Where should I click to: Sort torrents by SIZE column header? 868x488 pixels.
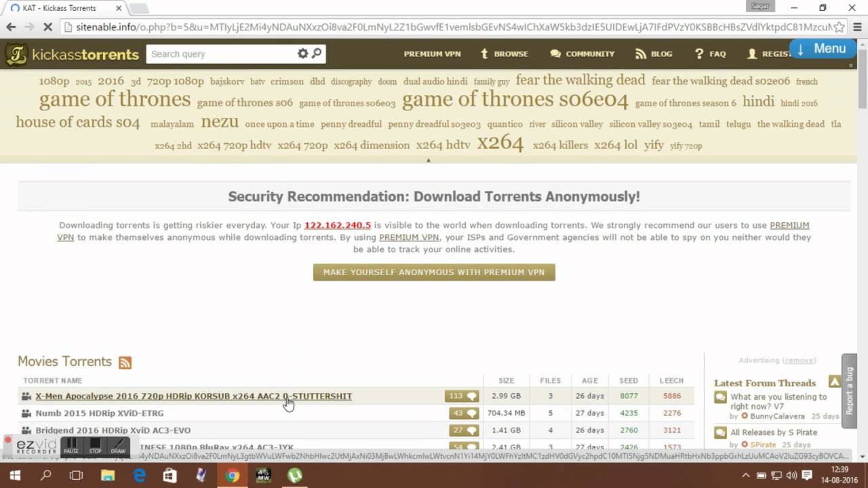[506, 380]
